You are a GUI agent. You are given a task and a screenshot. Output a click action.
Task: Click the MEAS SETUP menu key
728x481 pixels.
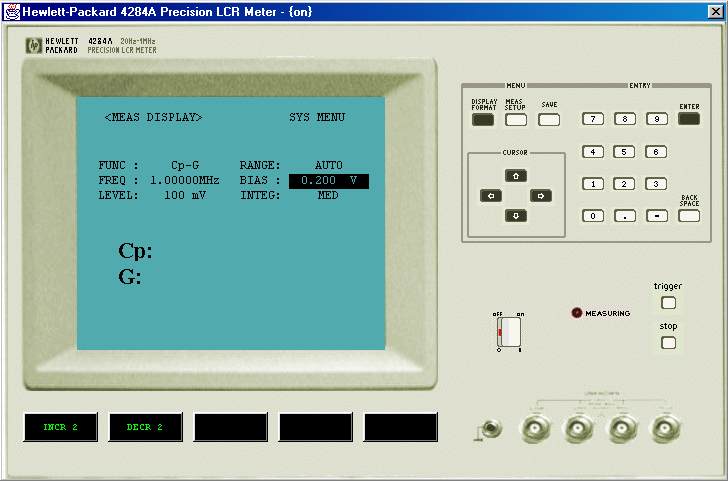click(x=516, y=120)
